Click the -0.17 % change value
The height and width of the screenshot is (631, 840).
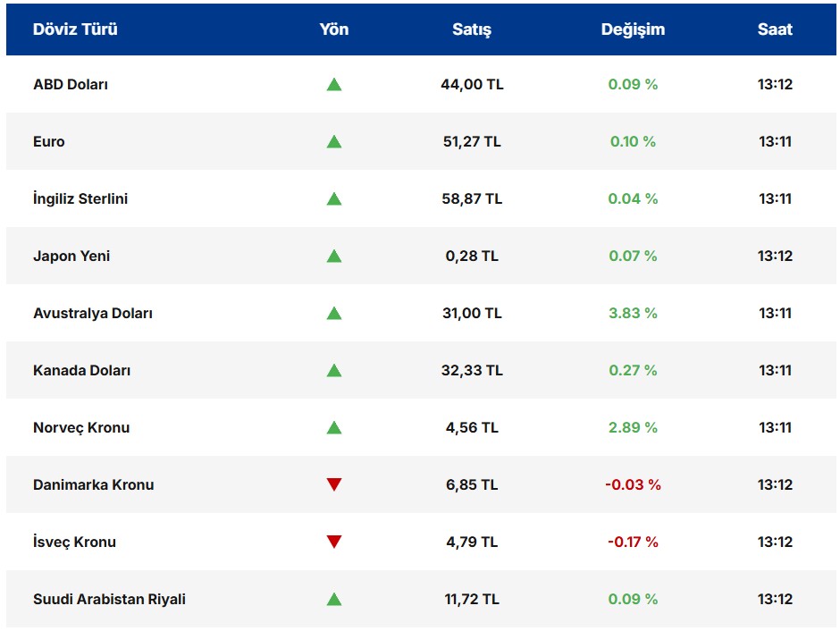point(633,543)
